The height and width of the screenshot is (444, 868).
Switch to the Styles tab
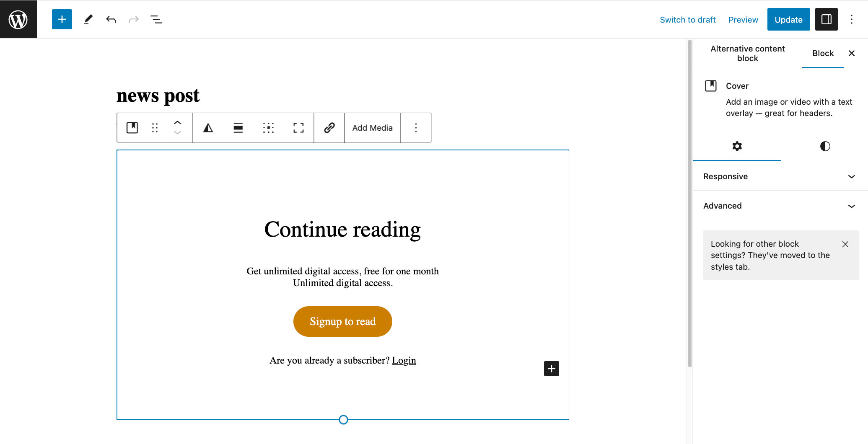(x=825, y=146)
